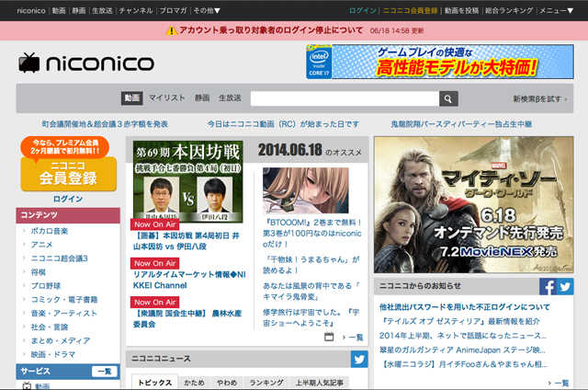Open 音楽・アーティスト in the contents list
The width and height of the screenshot is (588, 390).
pyautogui.click(x=63, y=313)
